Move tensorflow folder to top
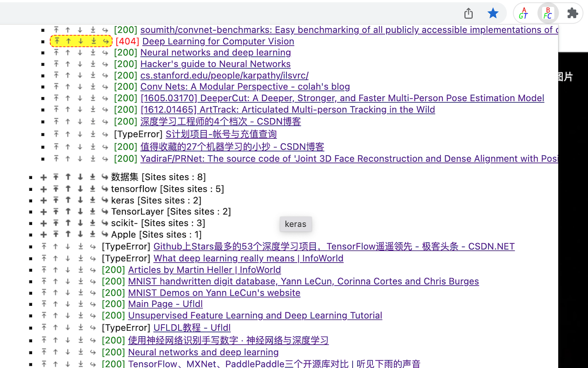 pyautogui.click(x=56, y=189)
